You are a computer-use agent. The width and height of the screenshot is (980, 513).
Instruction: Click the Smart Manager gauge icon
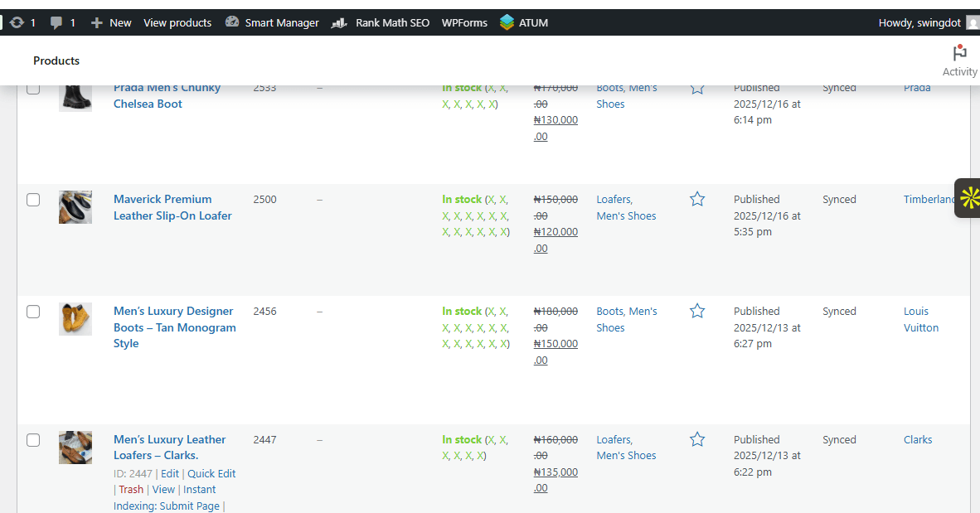coord(232,22)
